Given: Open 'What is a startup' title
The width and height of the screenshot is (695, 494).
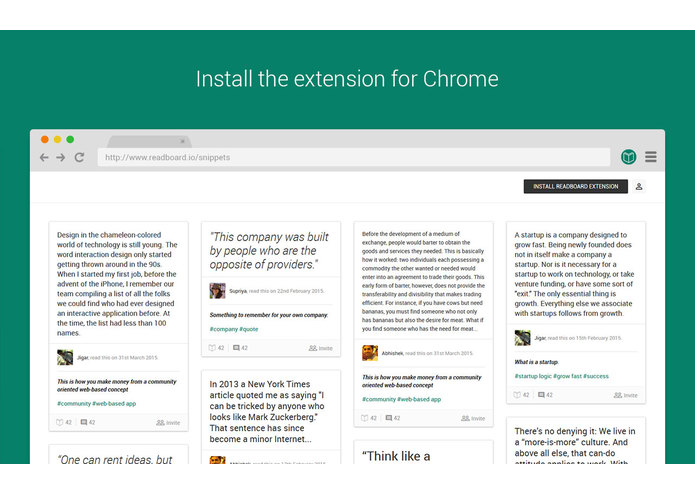Looking at the screenshot, I should tap(536, 362).
